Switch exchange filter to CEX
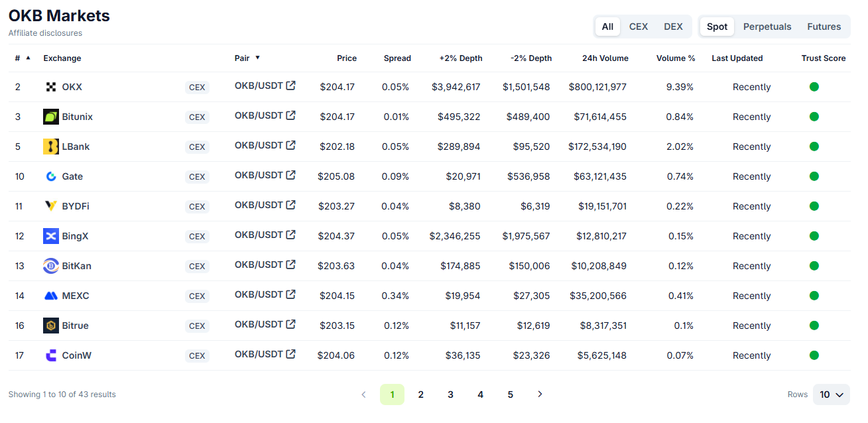The height and width of the screenshot is (423, 868). tap(638, 27)
